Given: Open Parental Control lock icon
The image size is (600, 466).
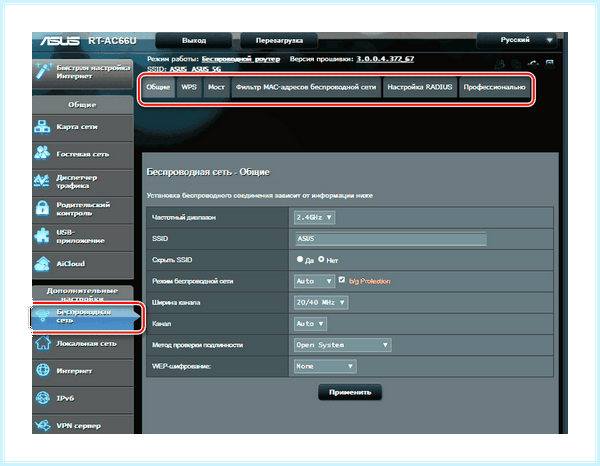Looking at the screenshot, I should tap(42, 208).
